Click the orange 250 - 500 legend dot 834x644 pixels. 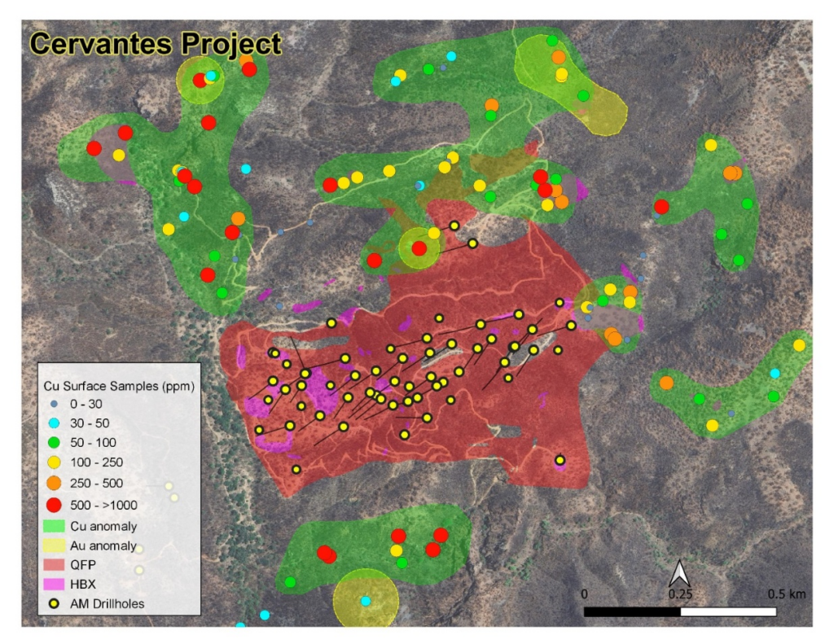(55, 483)
